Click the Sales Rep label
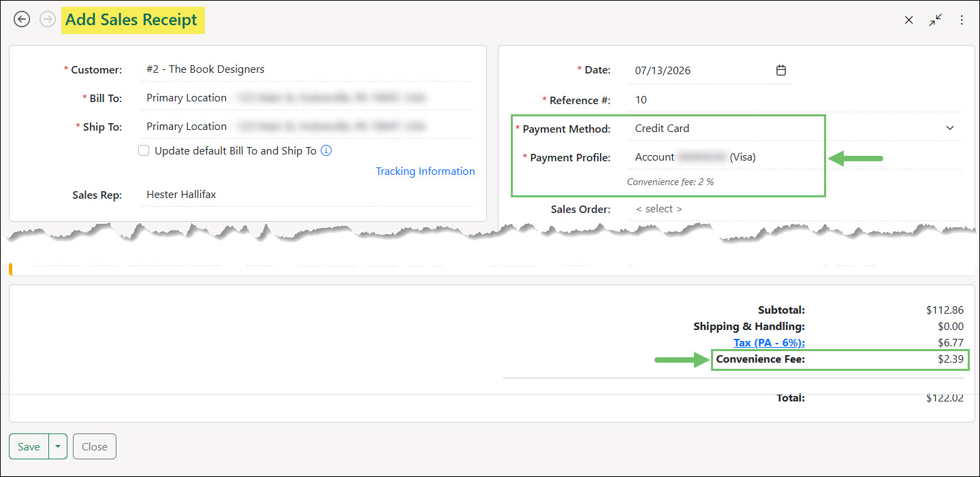This screenshot has width=980, height=477. coord(97,195)
